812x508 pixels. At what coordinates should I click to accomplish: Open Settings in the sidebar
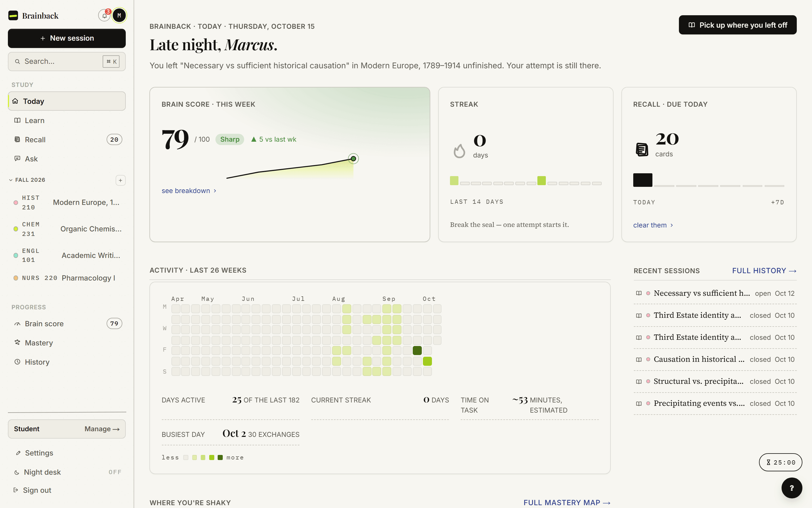pyautogui.click(x=67, y=453)
